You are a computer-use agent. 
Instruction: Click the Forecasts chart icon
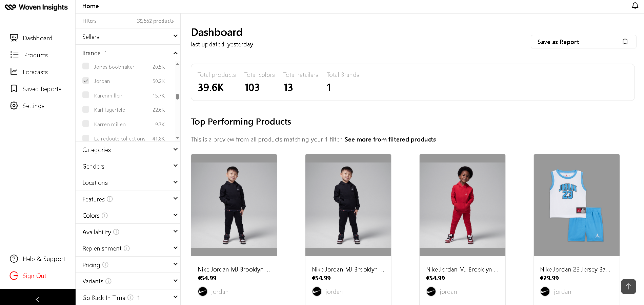(x=14, y=71)
